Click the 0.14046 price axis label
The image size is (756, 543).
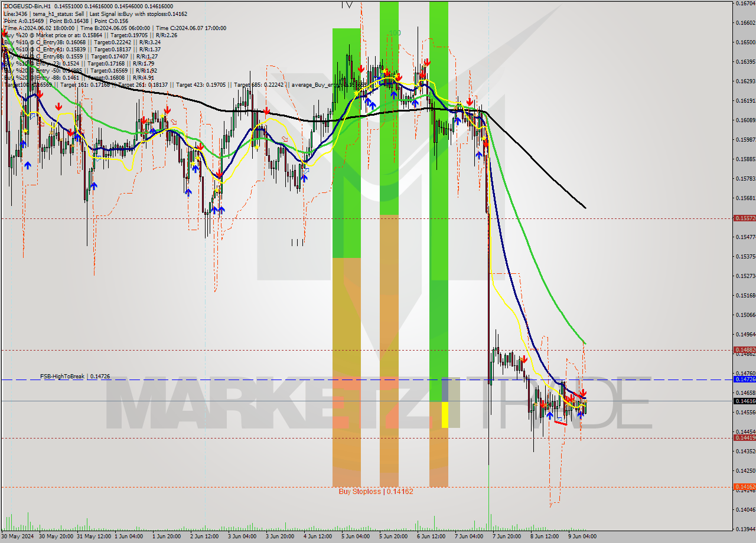(x=745, y=509)
